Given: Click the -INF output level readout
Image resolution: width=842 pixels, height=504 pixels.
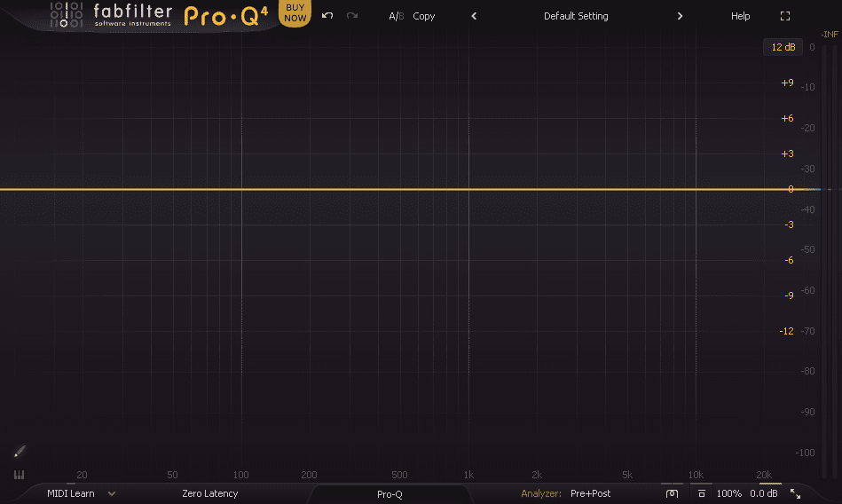Looking at the screenshot, I should point(830,35).
